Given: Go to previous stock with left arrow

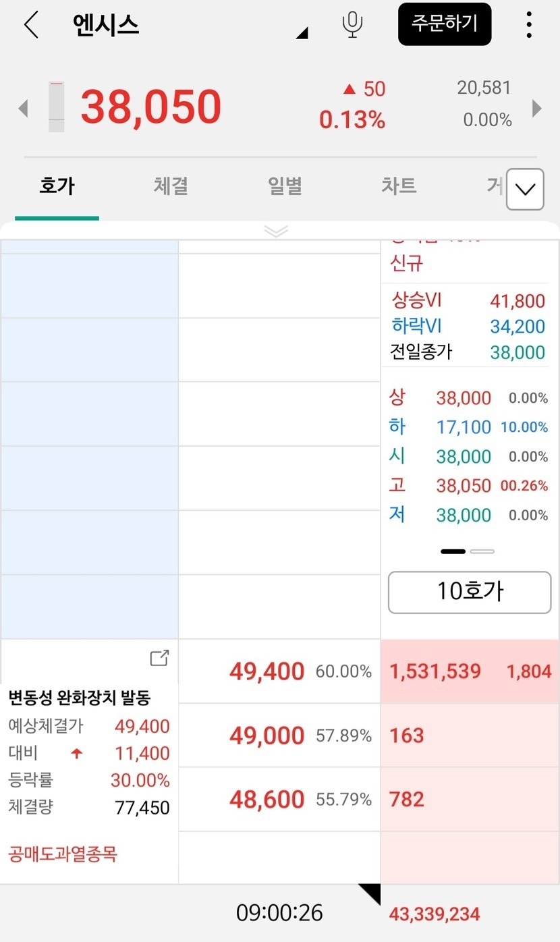Looking at the screenshot, I should tap(24, 108).
